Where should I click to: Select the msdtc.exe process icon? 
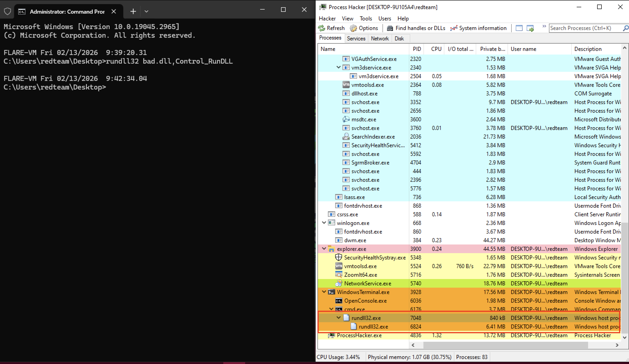point(346,119)
